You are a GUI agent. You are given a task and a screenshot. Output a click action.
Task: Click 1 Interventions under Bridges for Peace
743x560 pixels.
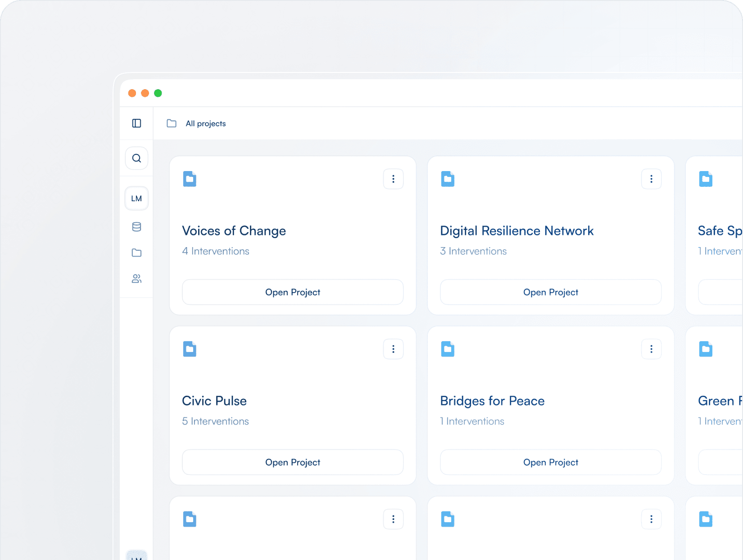[x=472, y=421]
